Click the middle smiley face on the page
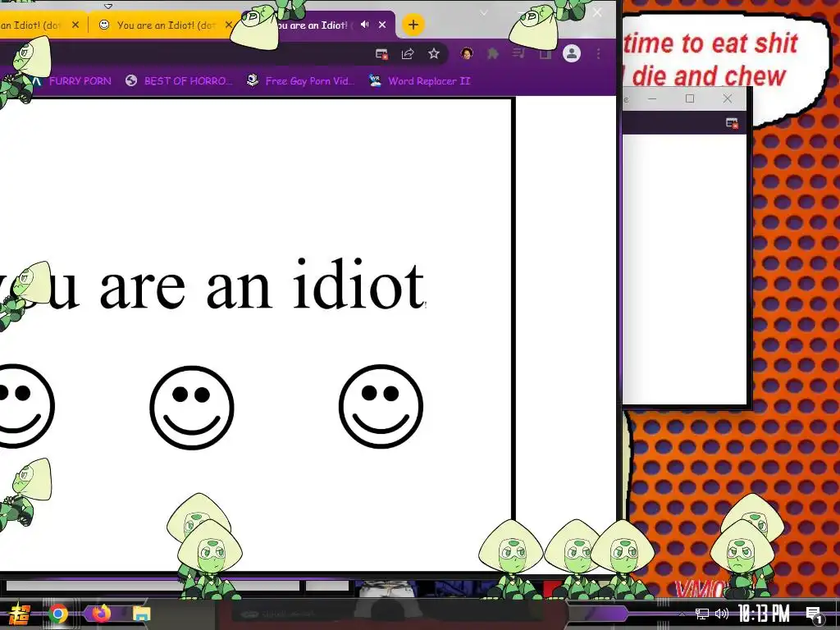 (192, 407)
